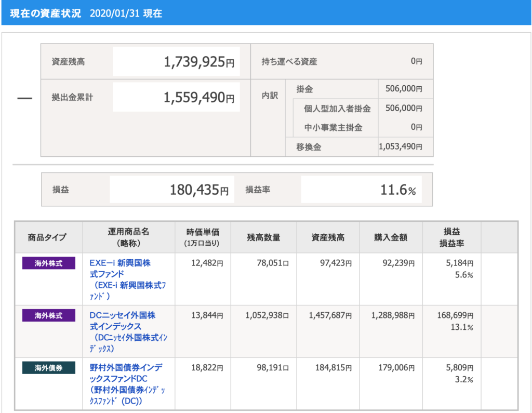Select the quantity 1,052,938口
The height and width of the screenshot is (413, 532).
[x=267, y=315]
